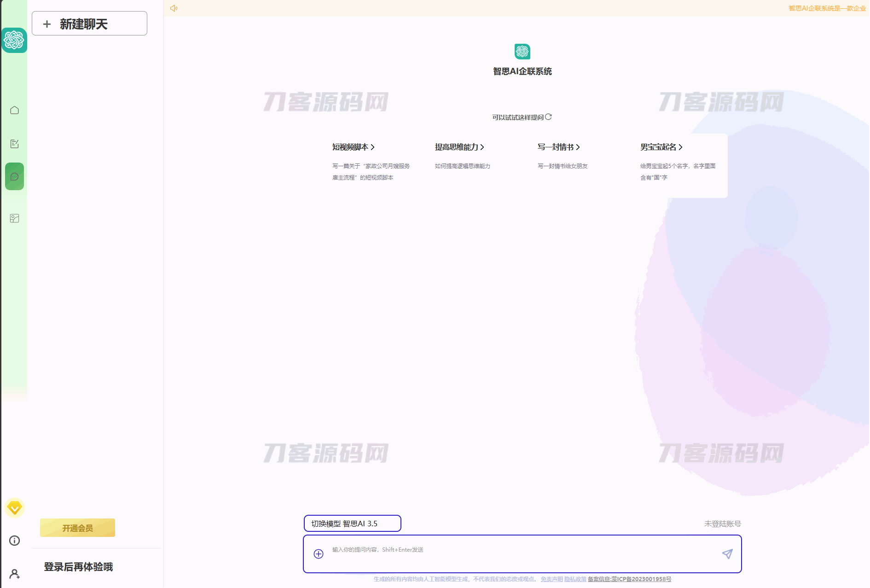This screenshot has height=588, width=870.
Task: Click the send paper-plane icon
Action: tap(727, 554)
